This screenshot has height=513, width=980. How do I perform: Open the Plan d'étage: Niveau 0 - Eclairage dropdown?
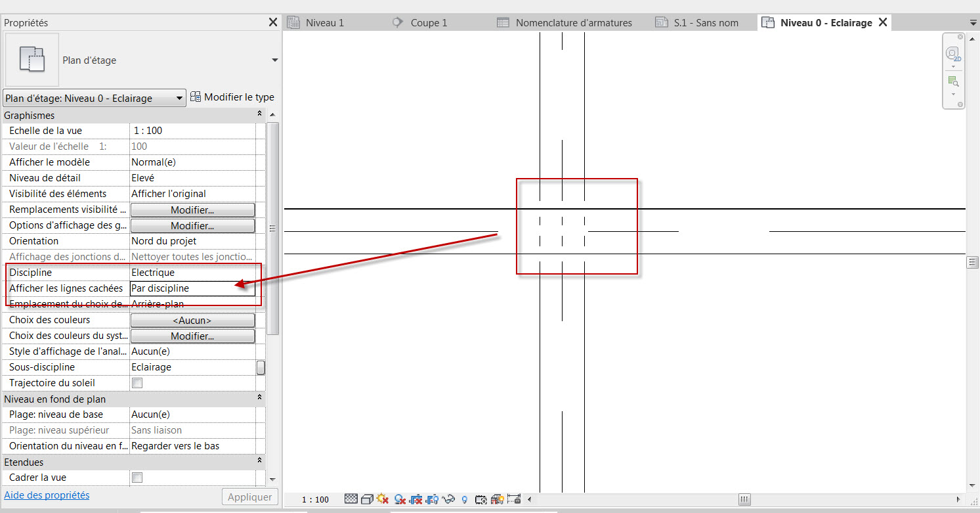coord(94,99)
